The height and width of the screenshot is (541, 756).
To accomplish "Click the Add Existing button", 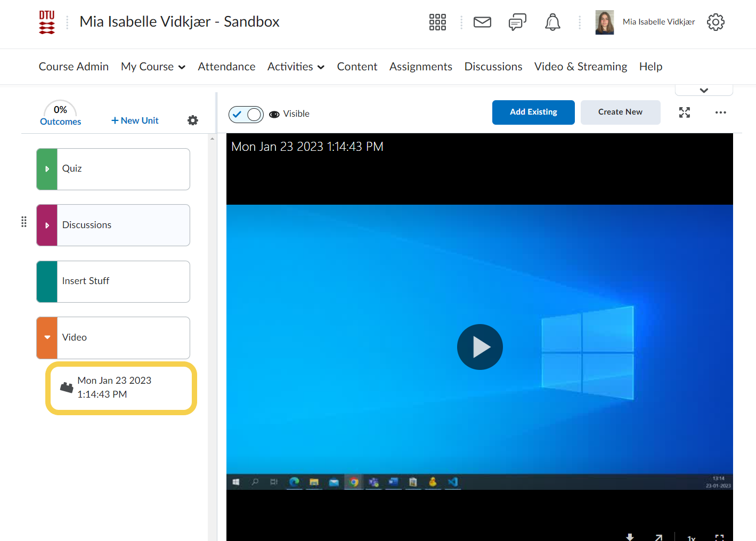I will [x=533, y=112].
